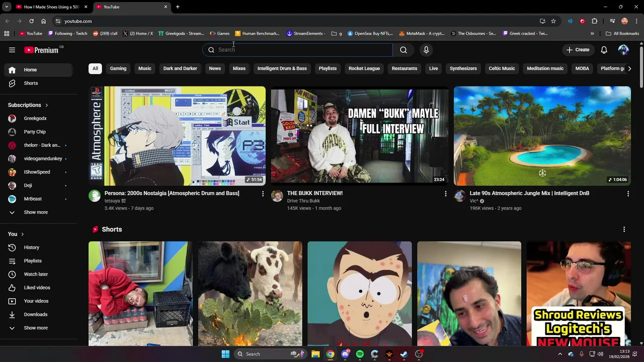
Task: Open Watch later in sidebar
Action: [39, 274]
